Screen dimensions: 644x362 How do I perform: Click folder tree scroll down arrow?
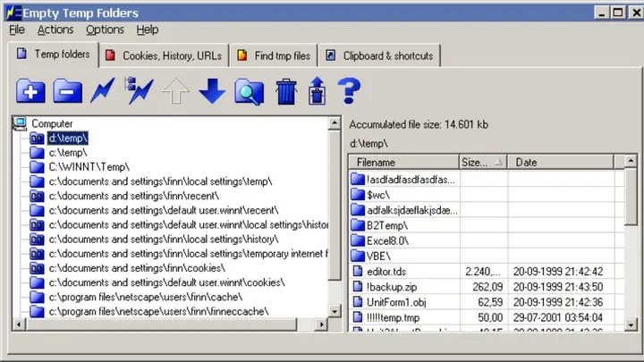tap(335, 312)
